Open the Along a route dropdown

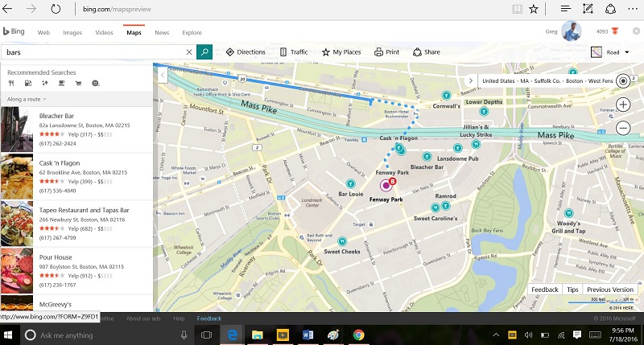pos(27,99)
